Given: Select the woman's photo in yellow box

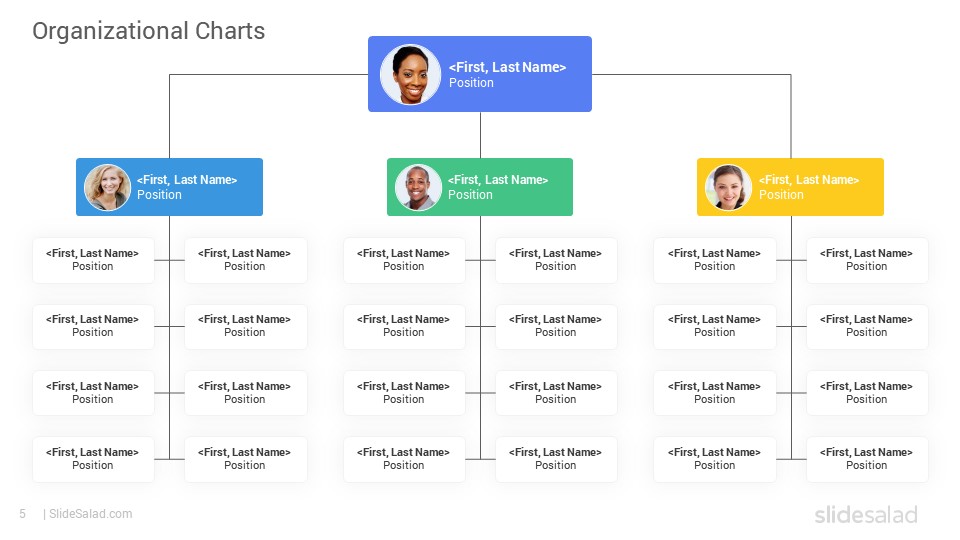Looking at the screenshot, I should coord(728,187).
